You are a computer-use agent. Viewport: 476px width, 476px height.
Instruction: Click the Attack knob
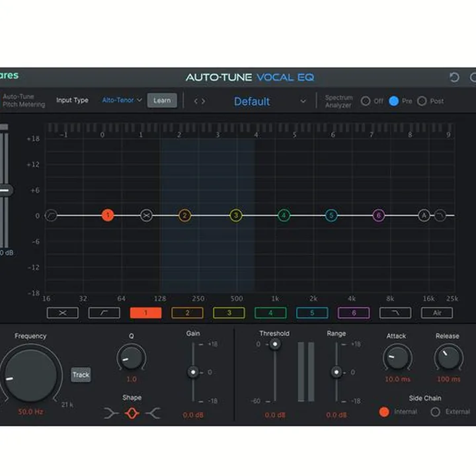point(397,358)
